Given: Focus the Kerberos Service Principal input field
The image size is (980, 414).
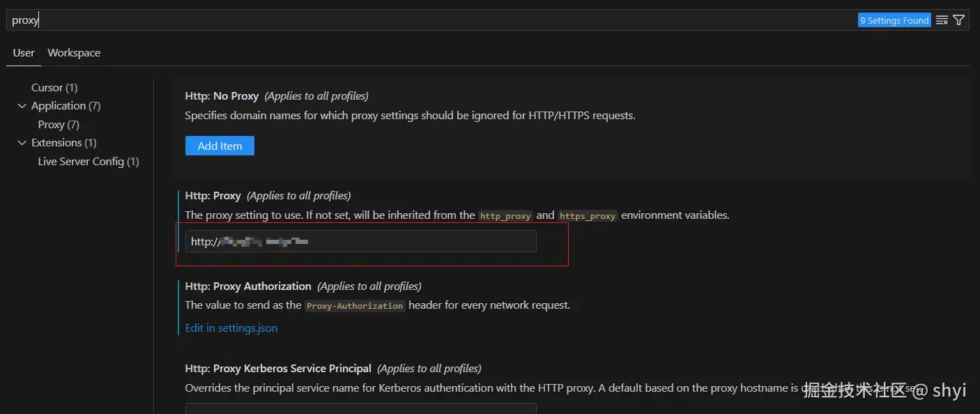Looking at the screenshot, I should (360, 408).
